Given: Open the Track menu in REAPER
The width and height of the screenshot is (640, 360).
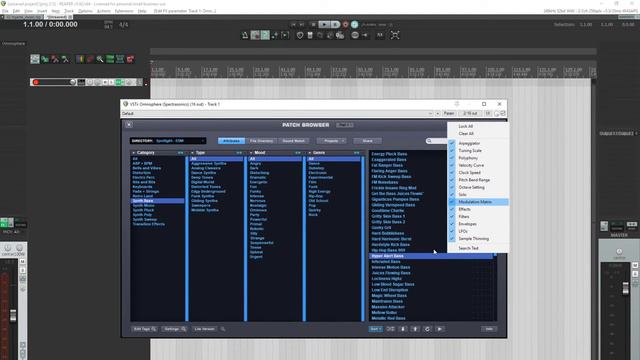Looking at the screenshot, I should click(69, 11).
